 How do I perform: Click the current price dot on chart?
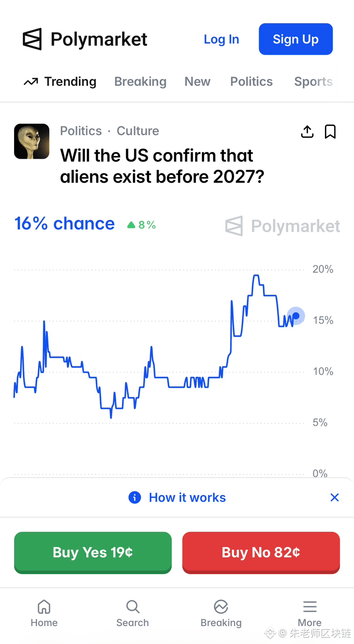tap(296, 316)
